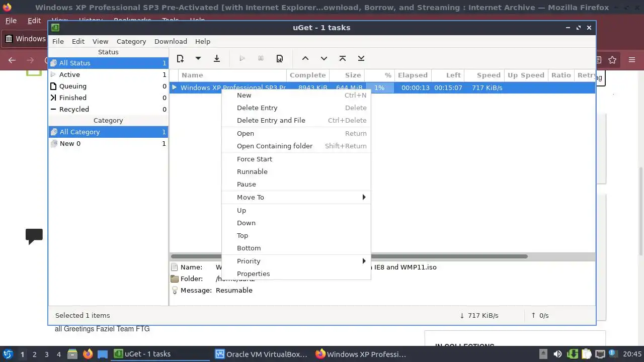The height and width of the screenshot is (362, 644).
Task: Open the Firefox hamburger menu icon
Action: pyautogui.click(x=632, y=60)
